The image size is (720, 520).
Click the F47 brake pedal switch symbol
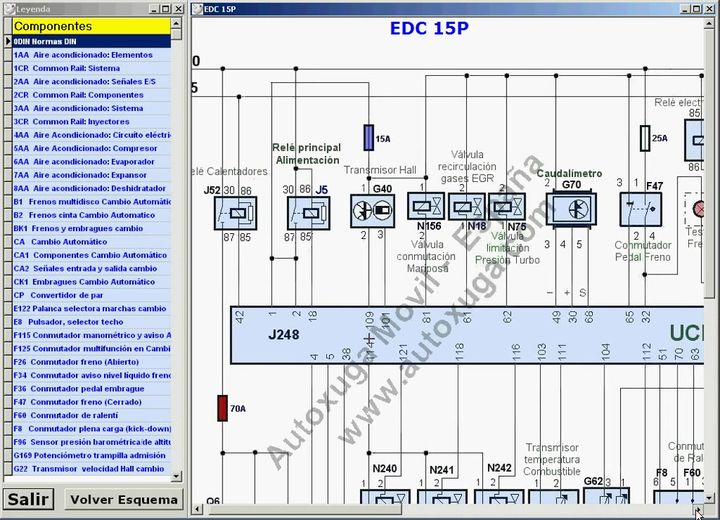coord(641,209)
